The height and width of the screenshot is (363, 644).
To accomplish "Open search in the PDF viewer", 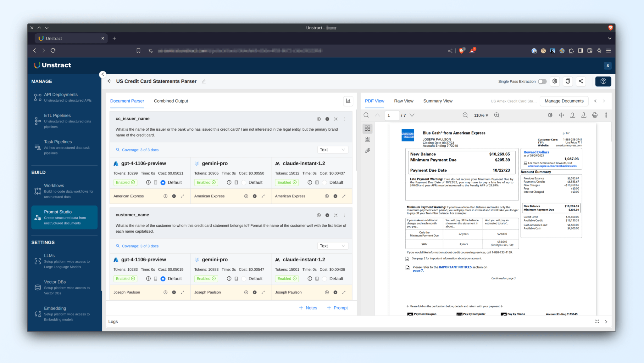I will 366,115.
